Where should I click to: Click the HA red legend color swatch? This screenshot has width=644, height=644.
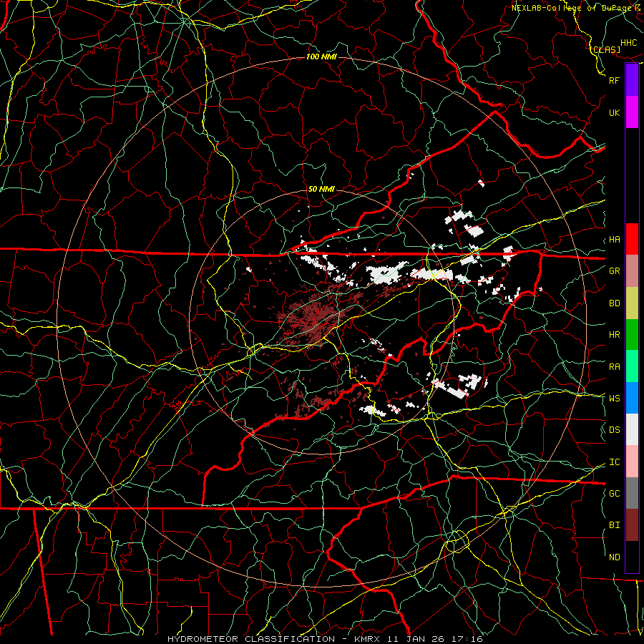click(x=632, y=239)
